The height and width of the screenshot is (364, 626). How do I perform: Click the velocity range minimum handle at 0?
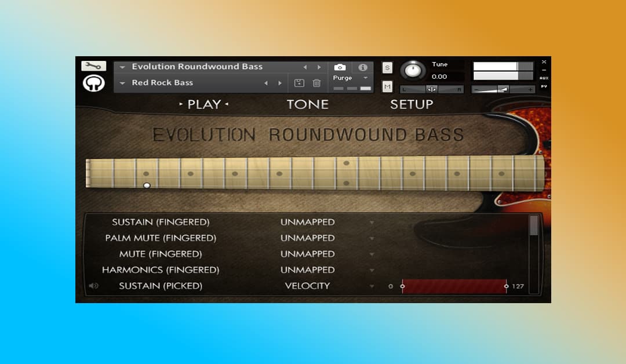[x=402, y=286]
